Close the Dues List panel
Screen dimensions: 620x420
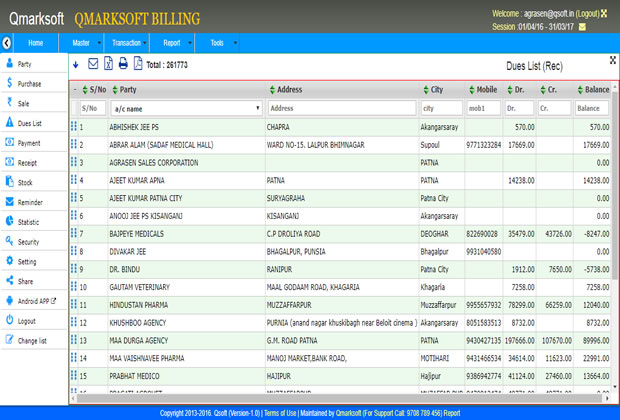tap(612, 60)
